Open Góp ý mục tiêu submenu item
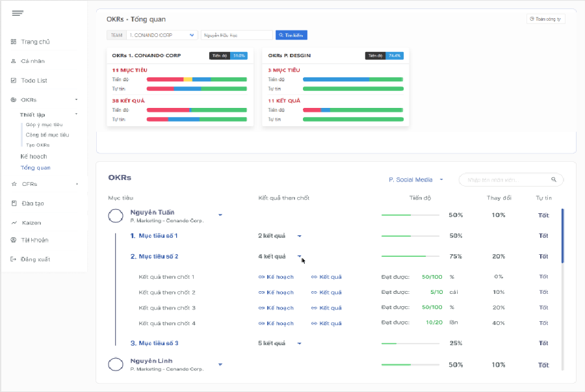The image size is (585, 392). (x=44, y=124)
